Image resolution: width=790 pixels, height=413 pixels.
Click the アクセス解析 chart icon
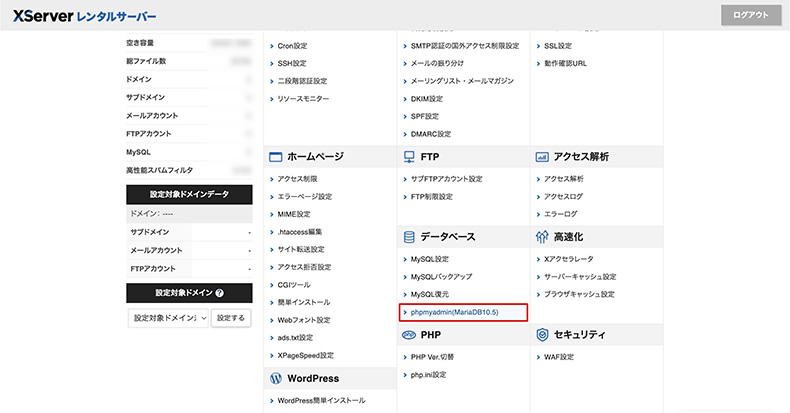pos(542,157)
